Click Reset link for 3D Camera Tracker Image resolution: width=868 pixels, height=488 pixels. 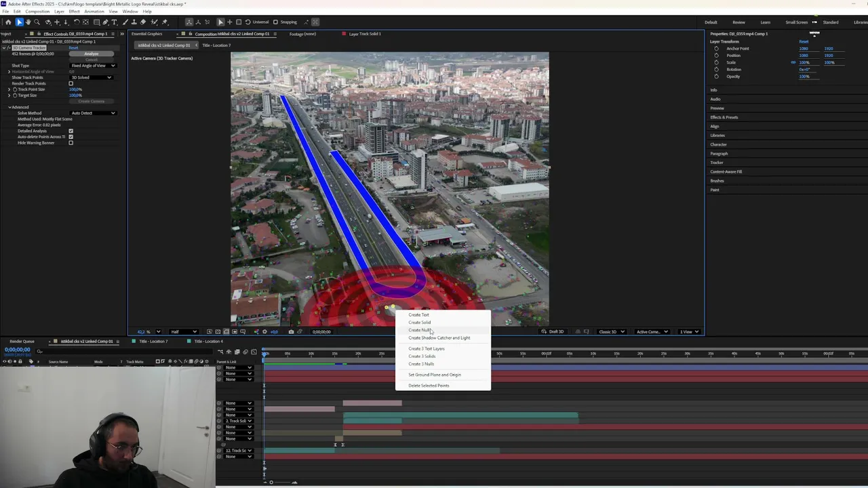73,48
